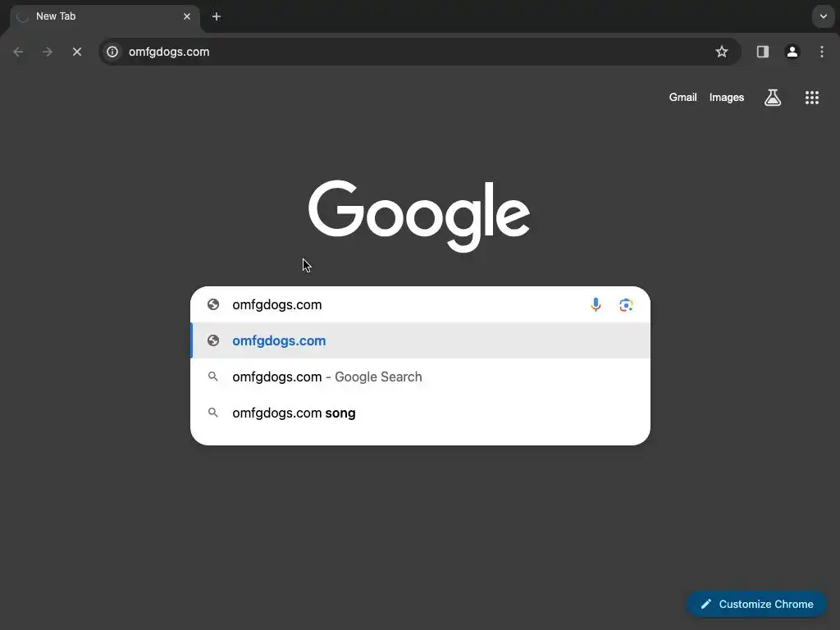
Task: Search by image with Google Lens
Action: click(626, 305)
